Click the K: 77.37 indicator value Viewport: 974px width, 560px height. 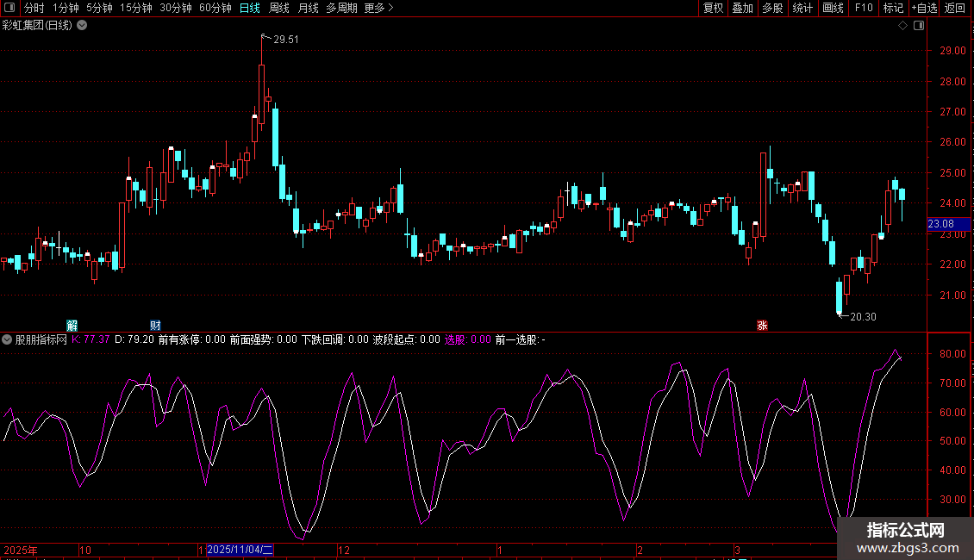(x=91, y=339)
